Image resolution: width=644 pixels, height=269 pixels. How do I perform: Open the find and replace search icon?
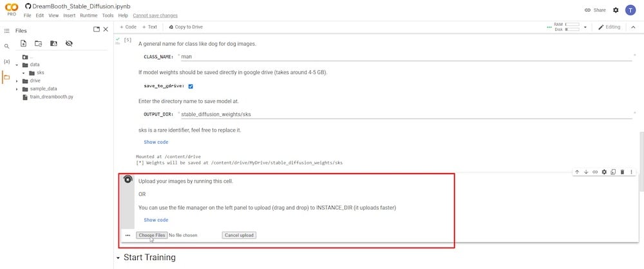click(6, 46)
